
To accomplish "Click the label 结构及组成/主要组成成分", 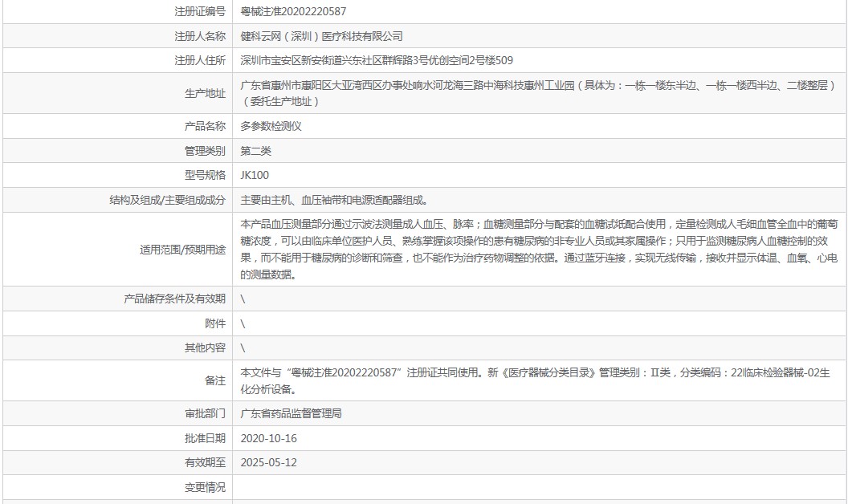I will [168, 200].
